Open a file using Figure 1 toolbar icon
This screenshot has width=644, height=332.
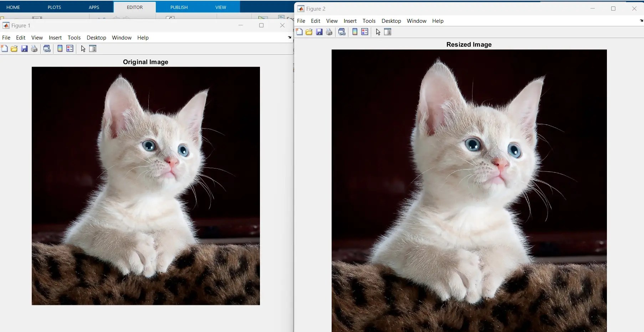tap(14, 49)
